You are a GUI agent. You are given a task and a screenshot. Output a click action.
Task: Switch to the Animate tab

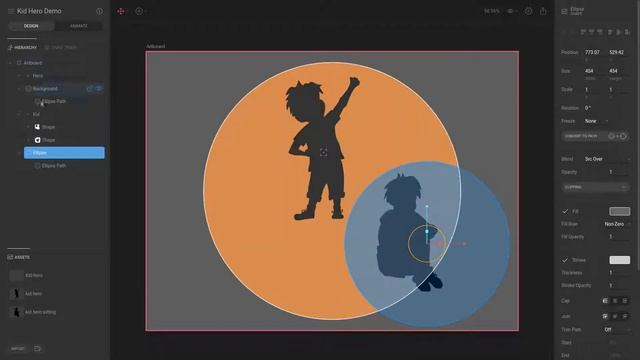pyautogui.click(x=78, y=26)
